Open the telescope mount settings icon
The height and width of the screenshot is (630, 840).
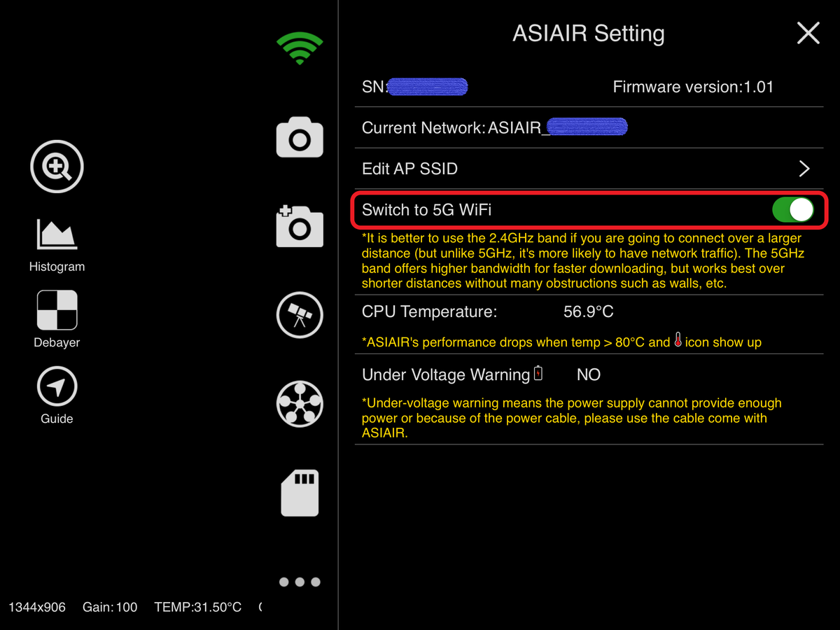coord(300,315)
